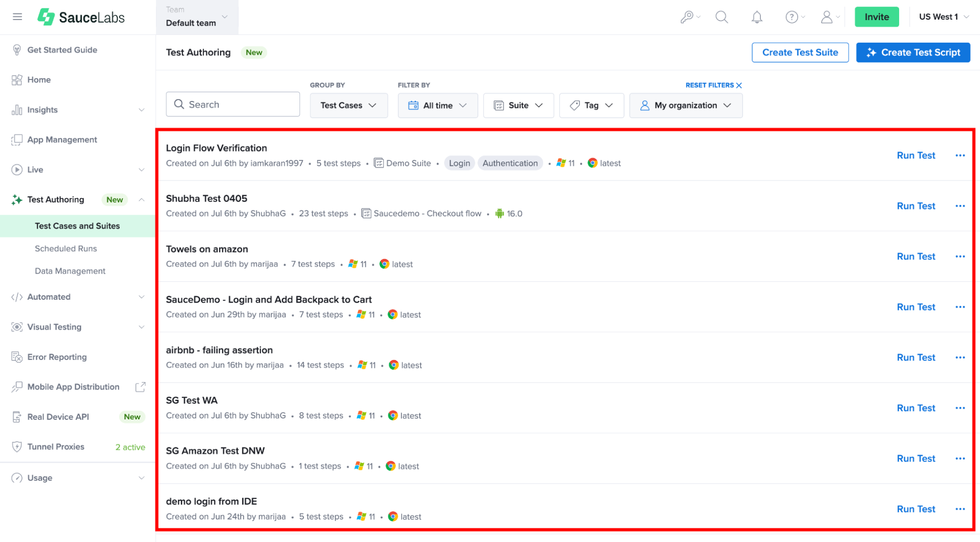Expand the Automated sidebar section
980x542 pixels.
142,297
